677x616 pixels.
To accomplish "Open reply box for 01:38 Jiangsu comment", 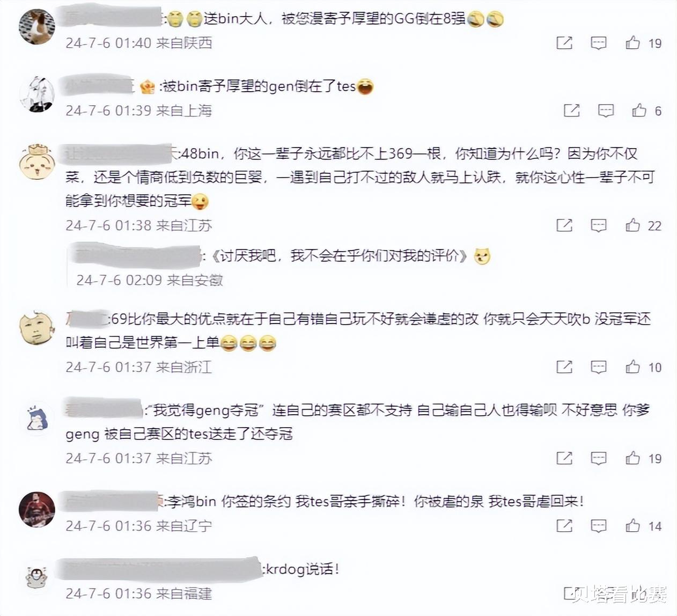I will [x=599, y=225].
